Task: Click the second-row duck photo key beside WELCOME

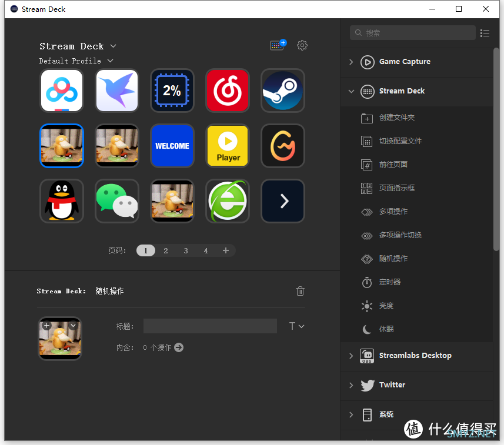Action: point(117,146)
